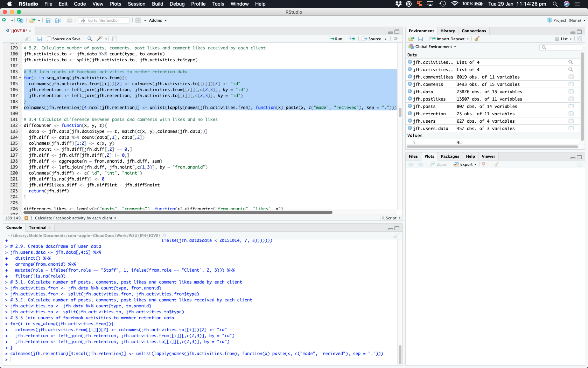Screen dimensions: 588x368
Task: Click the find/replace magnifier icon in editor
Action: [90, 39]
